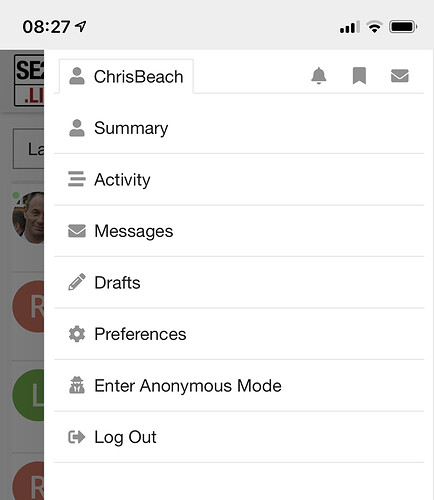Click the user photo avatar in background
Viewport: 434px width, 500px height.
[x=28, y=218]
